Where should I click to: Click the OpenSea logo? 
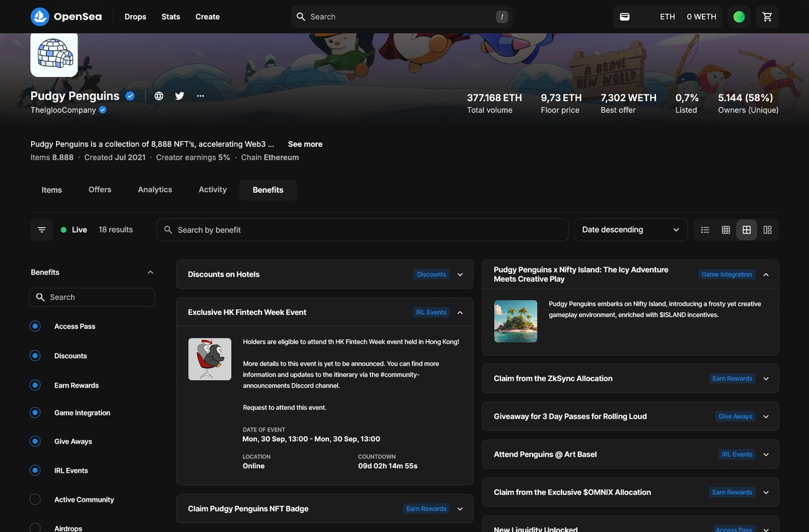(x=66, y=16)
